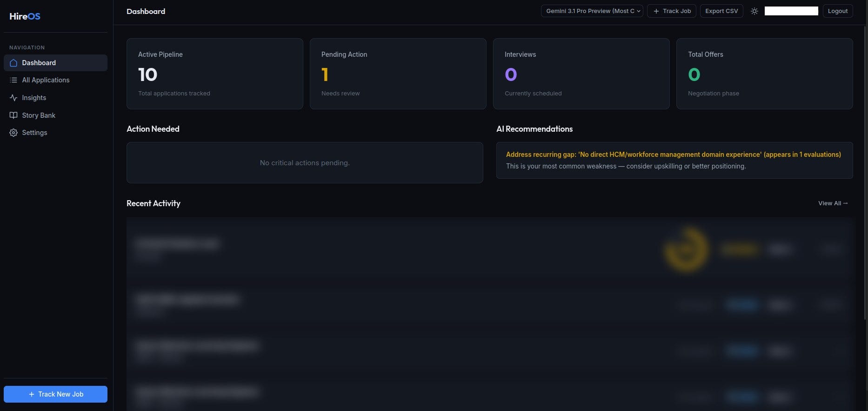Image resolution: width=868 pixels, height=411 pixels.
Task: Click 'No critical actions pending.' message
Action: coord(305,163)
